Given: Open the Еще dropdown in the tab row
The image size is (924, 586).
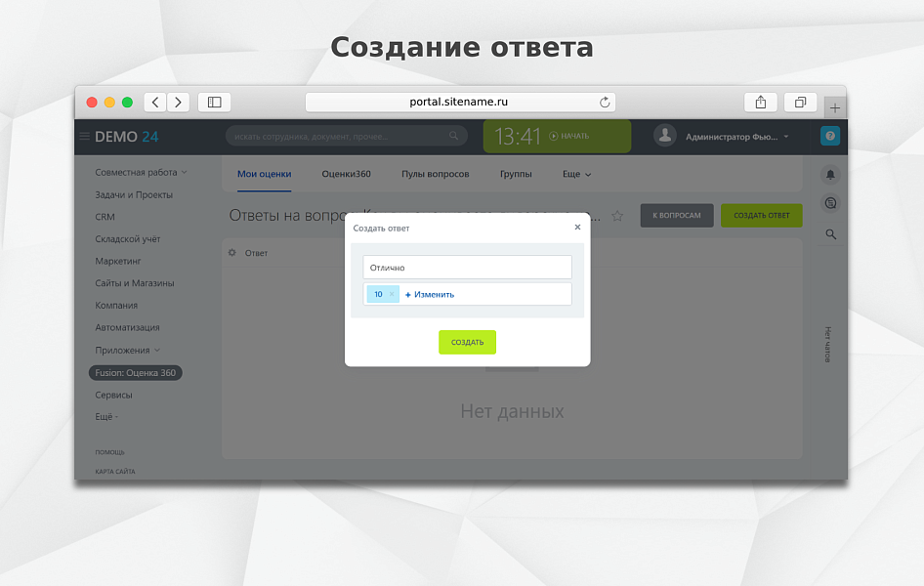Looking at the screenshot, I should coord(574,174).
